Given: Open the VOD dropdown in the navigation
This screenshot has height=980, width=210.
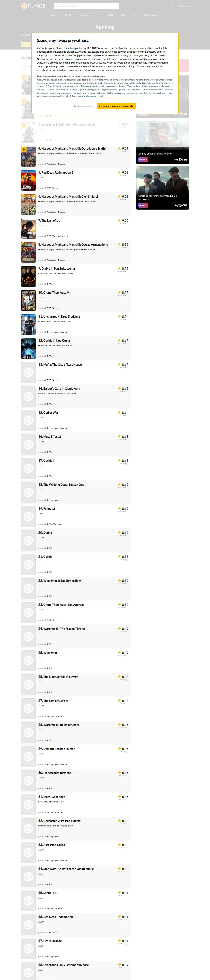Looking at the screenshot, I should coord(112,15).
